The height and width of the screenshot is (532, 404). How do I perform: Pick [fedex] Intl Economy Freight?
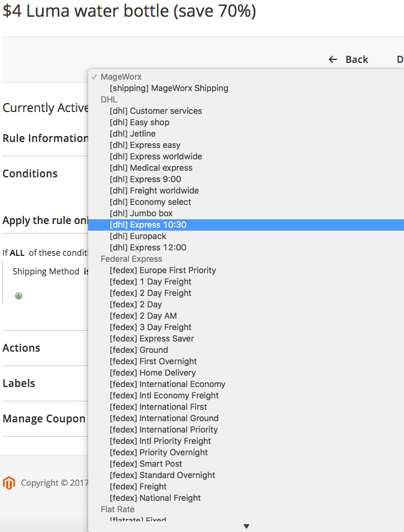tap(246, 395)
